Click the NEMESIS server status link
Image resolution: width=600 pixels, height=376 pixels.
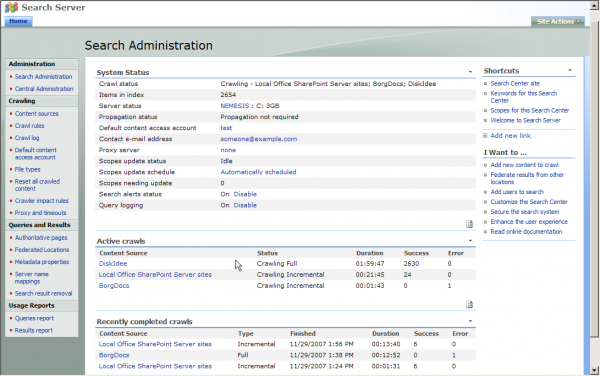point(235,106)
